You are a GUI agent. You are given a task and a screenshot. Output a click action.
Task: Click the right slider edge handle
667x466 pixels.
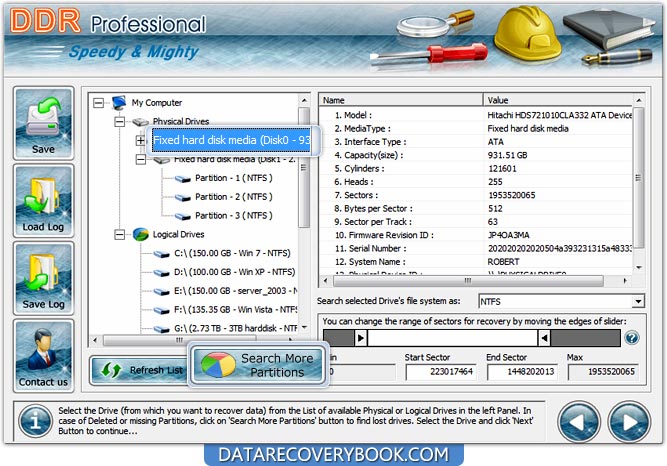544,338
